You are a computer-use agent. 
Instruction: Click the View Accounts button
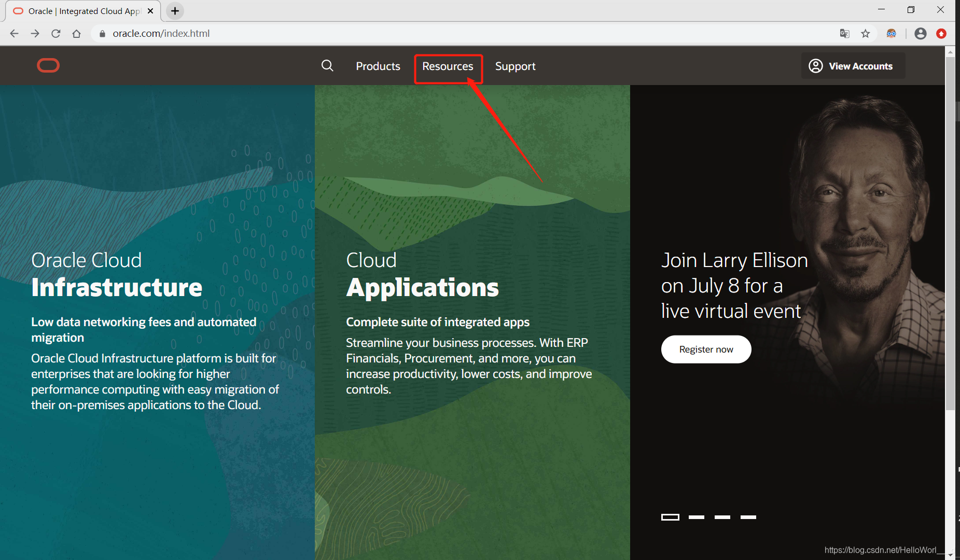coord(853,66)
